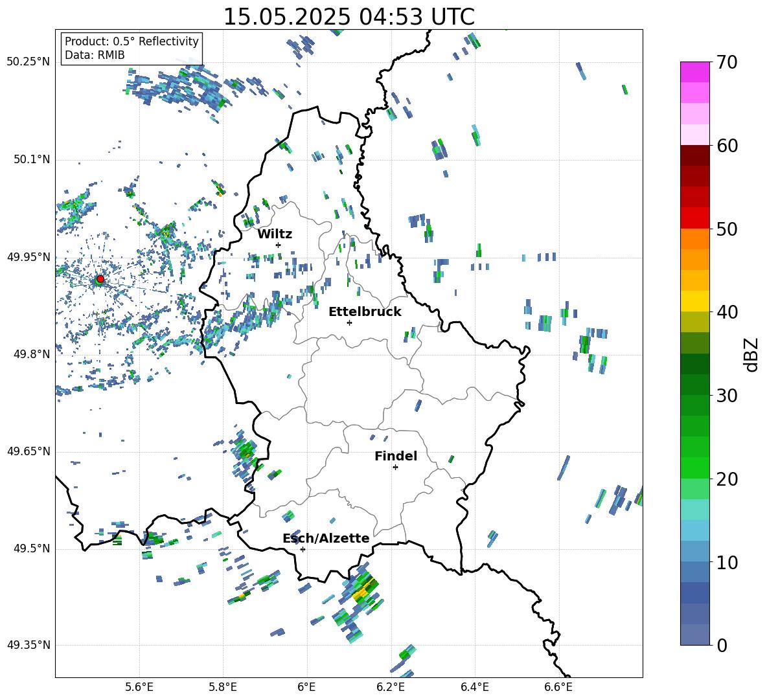Click the orange colorbar segment below 50
767x700 pixels.
click(695, 238)
